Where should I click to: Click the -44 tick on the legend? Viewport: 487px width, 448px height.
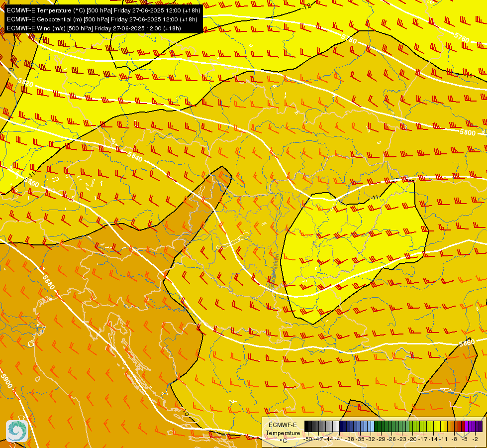pyautogui.click(x=329, y=439)
